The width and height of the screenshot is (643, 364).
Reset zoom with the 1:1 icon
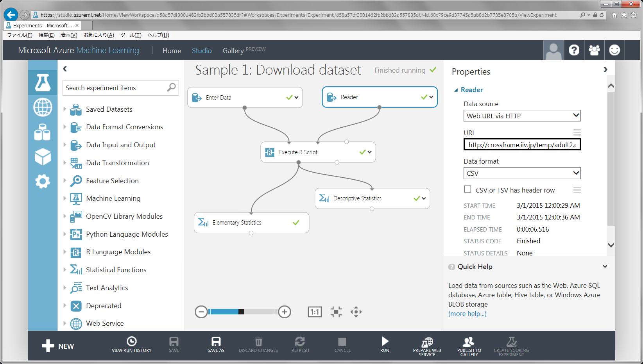pos(315,312)
